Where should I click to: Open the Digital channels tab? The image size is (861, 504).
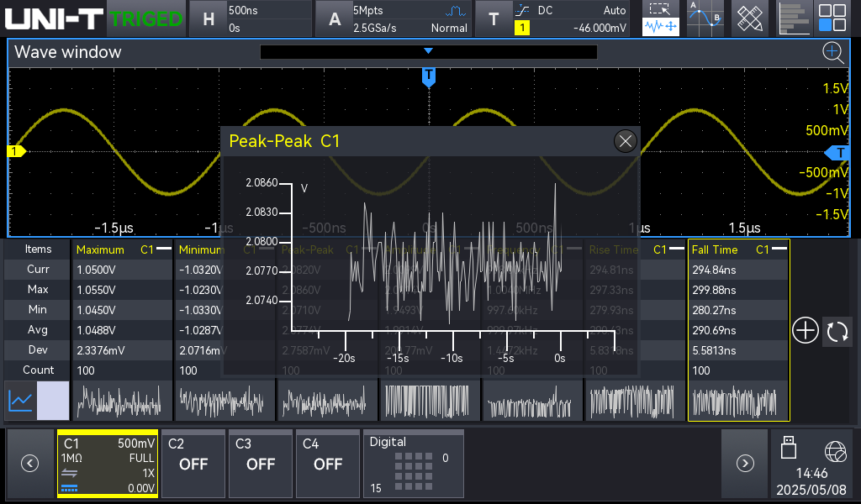pyautogui.click(x=413, y=464)
